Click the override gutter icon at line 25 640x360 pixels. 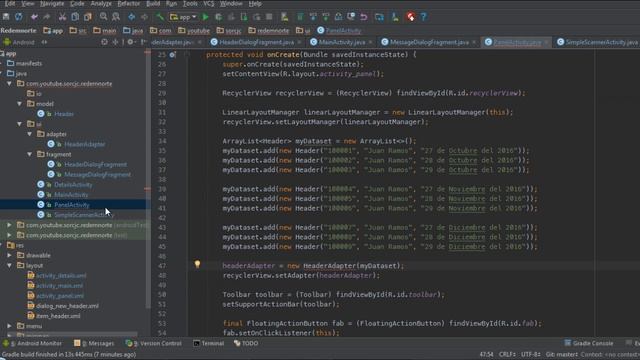(173, 55)
